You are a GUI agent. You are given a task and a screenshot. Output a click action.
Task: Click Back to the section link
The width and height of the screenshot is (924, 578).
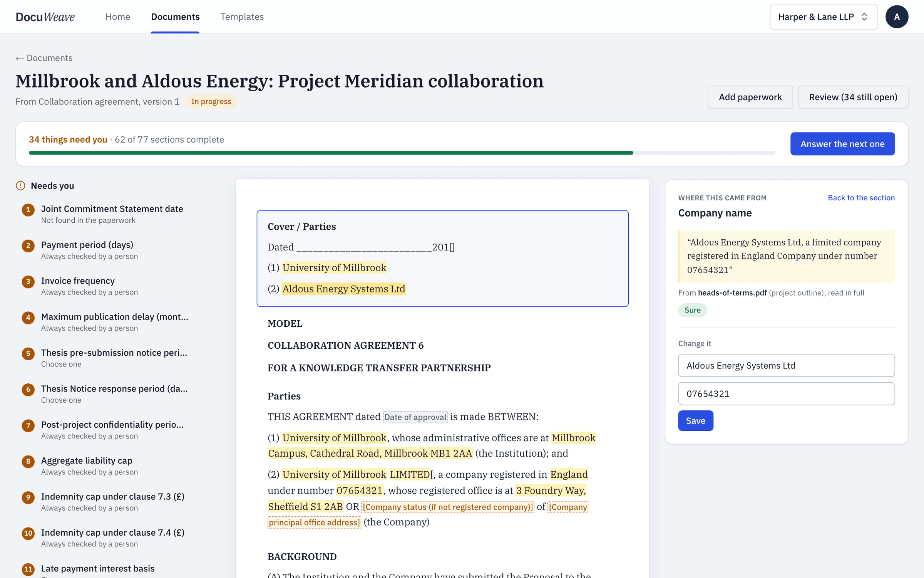(861, 198)
